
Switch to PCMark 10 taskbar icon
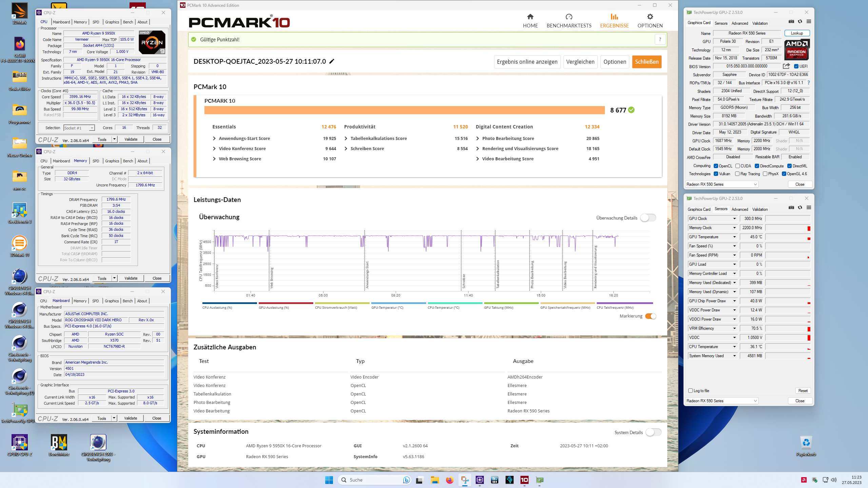point(524,480)
